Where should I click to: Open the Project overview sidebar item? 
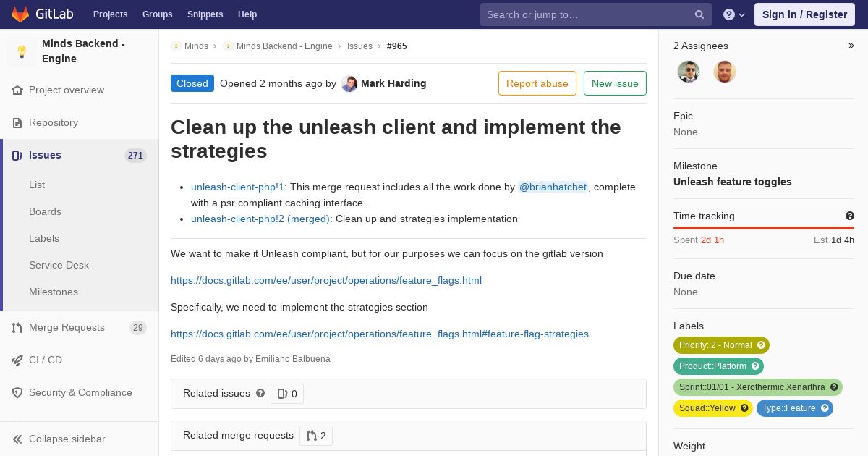click(x=67, y=90)
